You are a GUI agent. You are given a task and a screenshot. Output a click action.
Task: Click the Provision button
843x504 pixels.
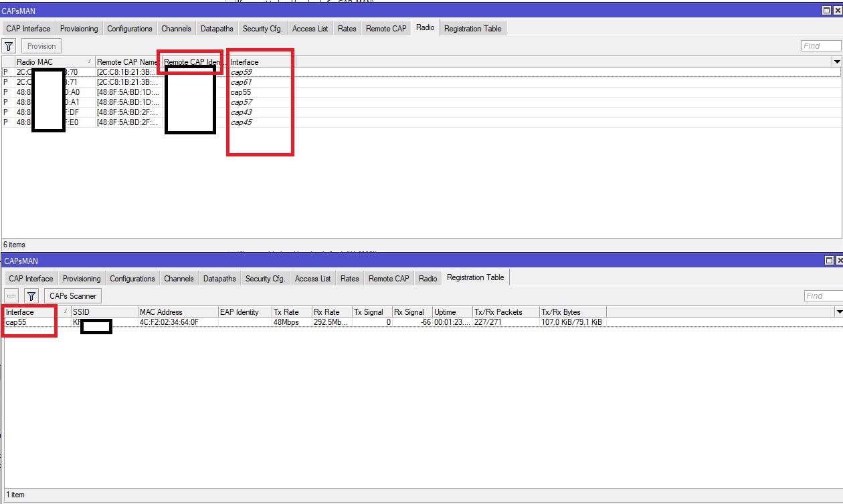[41, 46]
